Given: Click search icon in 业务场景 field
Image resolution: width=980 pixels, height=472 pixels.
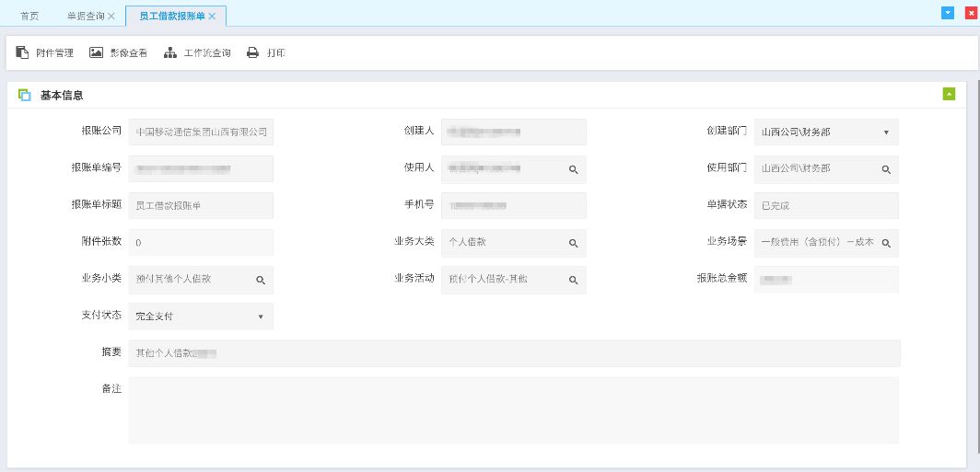Looking at the screenshot, I should pyautogui.click(x=886, y=243).
